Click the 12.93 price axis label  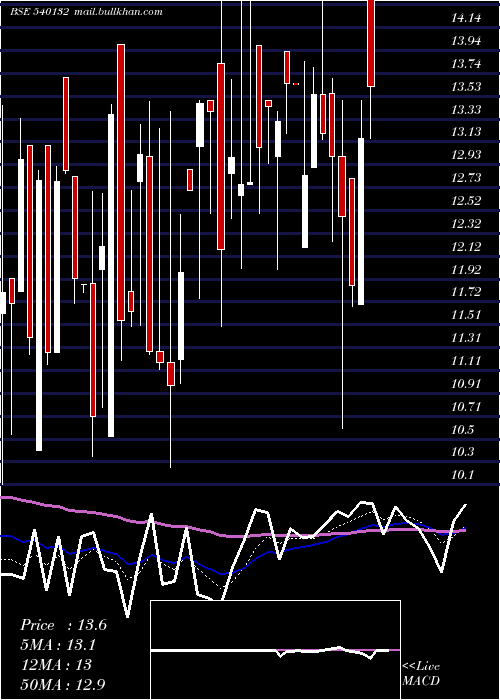point(466,155)
